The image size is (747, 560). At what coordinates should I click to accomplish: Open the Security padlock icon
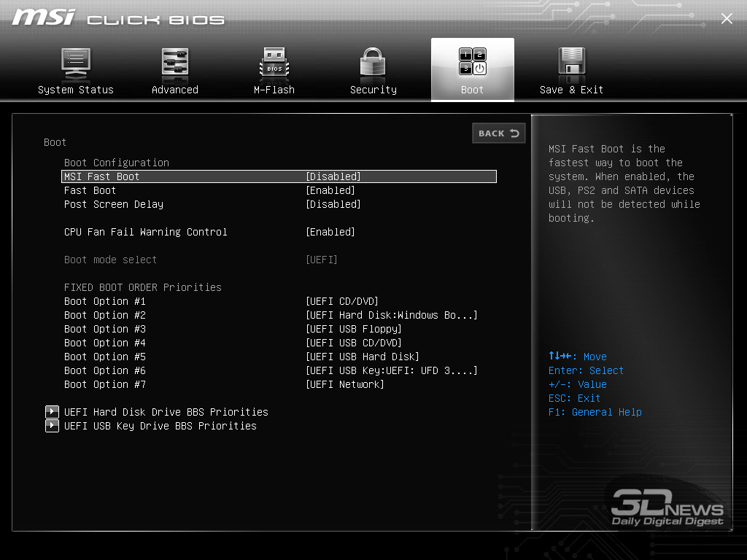[373, 63]
